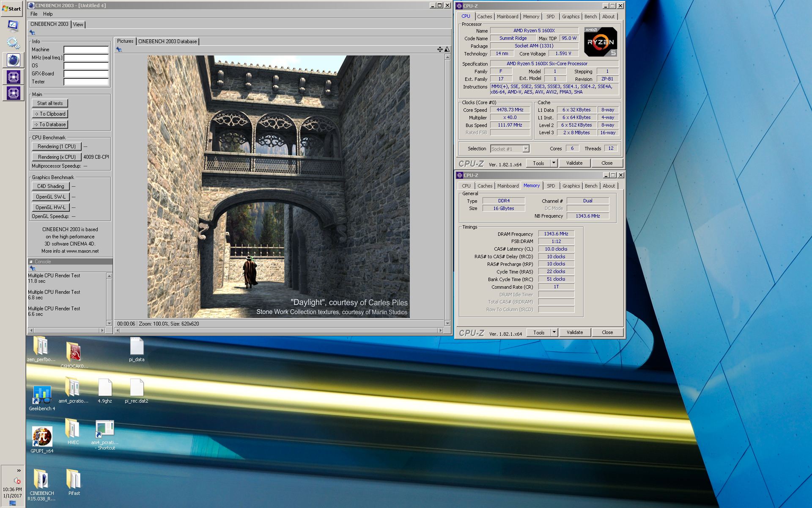Screen dimensions: 812x508
Task: Click the zoom triangle icon above picture
Action: click(447, 50)
